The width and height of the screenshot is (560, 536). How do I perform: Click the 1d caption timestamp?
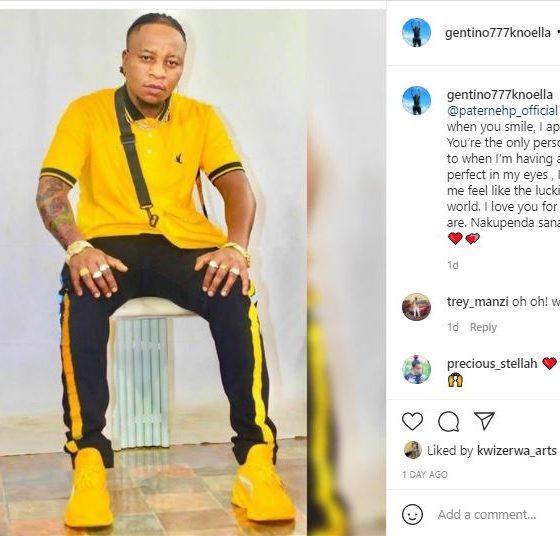453,265
